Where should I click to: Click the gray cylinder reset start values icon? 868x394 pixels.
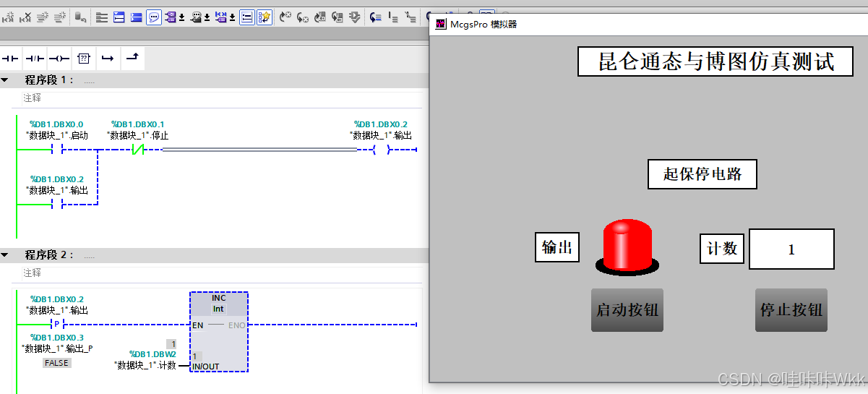pos(80,17)
